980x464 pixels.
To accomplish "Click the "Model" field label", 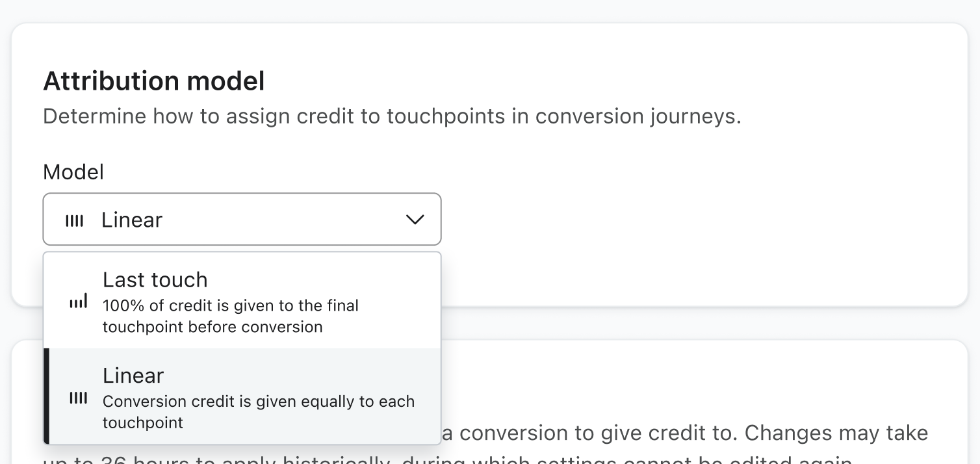I will point(73,172).
